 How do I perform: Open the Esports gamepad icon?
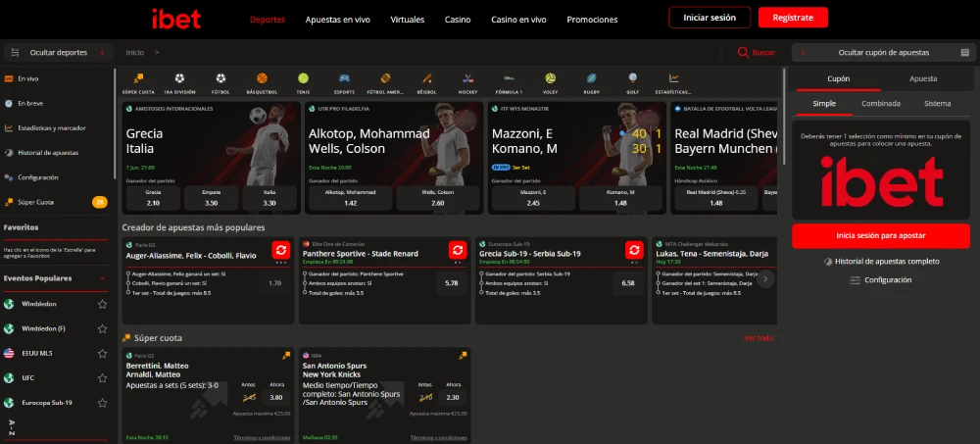[344, 78]
